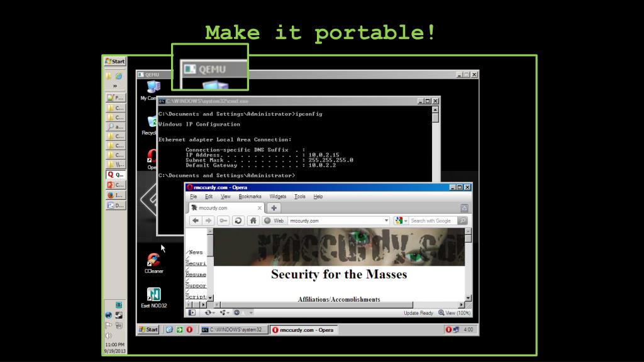
Task: Follow the News link in site sidebar
Action: click(x=196, y=252)
